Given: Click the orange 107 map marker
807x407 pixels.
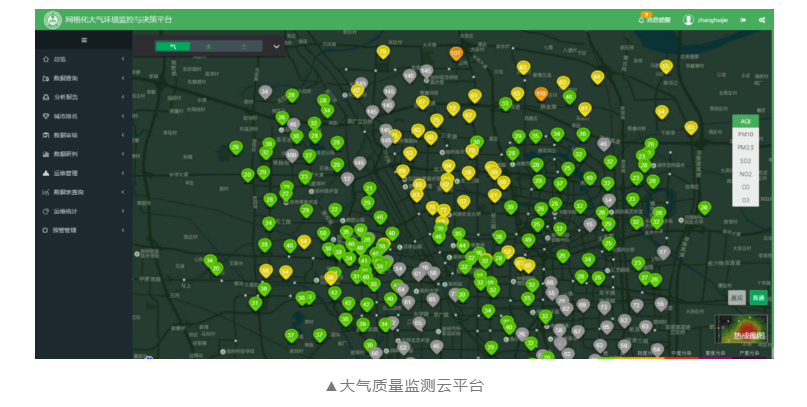Looking at the screenshot, I should pos(456,54).
